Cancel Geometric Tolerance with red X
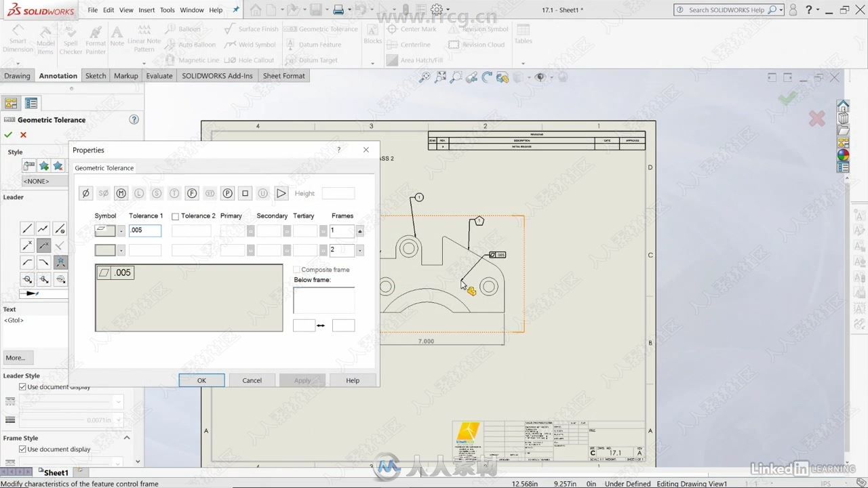The height and width of the screenshot is (488, 868). click(23, 135)
